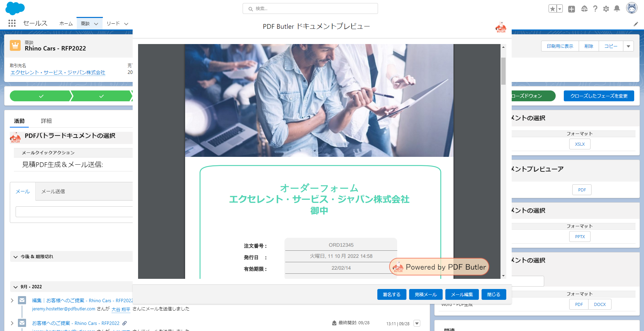Click the PDF button in document previewer card
Viewport: 644px width, 331px height.
pyautogui.click(x=582, y=190)
